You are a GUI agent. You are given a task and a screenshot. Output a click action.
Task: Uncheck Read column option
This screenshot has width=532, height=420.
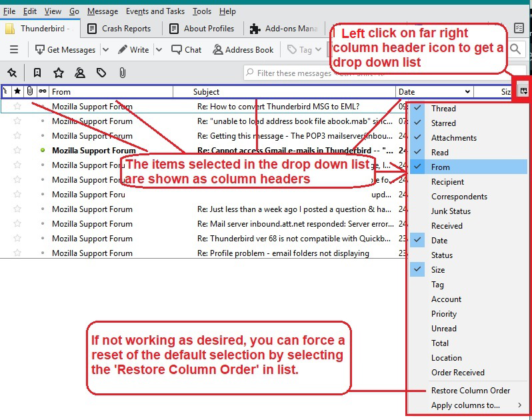[469, 152]
